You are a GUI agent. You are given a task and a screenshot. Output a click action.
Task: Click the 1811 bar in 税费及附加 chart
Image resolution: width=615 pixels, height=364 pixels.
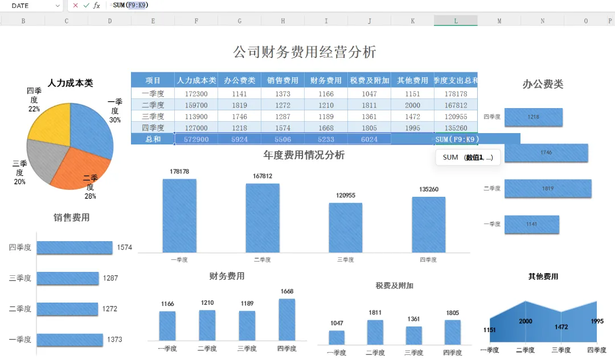[x=375, y=332]
